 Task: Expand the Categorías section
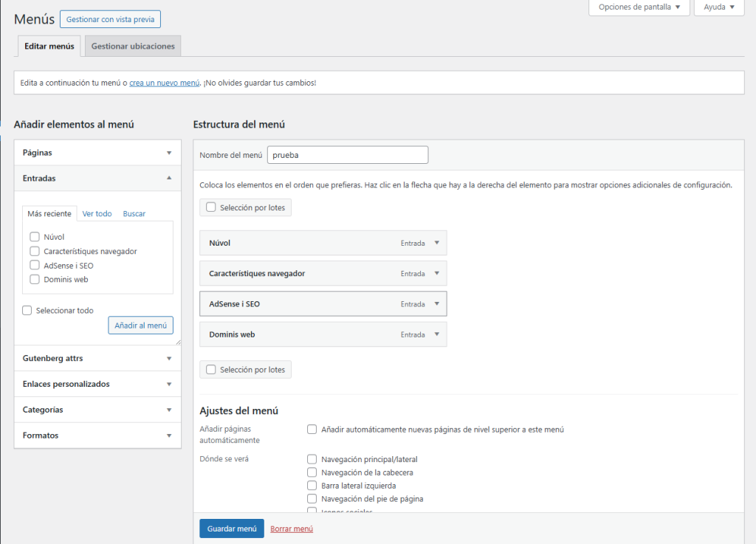point(169,410)
